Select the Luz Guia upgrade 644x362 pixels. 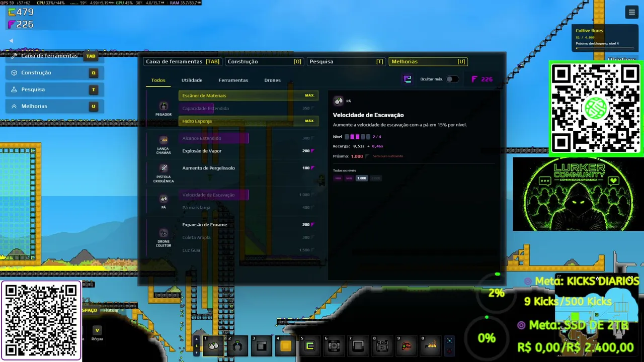249,250
